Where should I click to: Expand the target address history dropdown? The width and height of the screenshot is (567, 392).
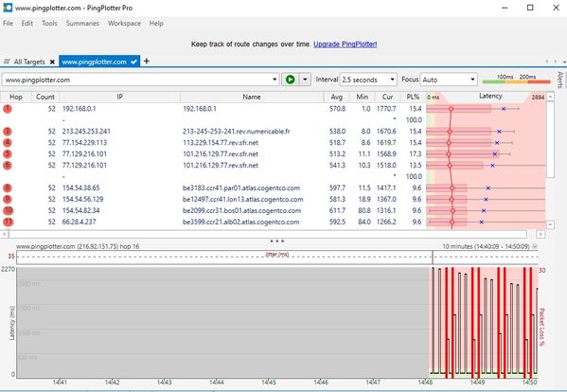click(275, 80)
